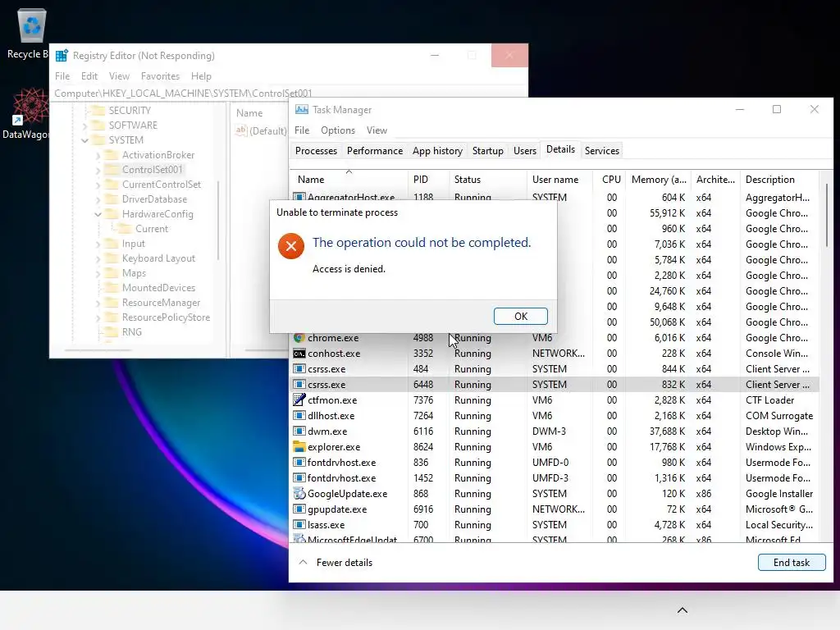Click the explorer.exe folder icon

coord(299,446)
